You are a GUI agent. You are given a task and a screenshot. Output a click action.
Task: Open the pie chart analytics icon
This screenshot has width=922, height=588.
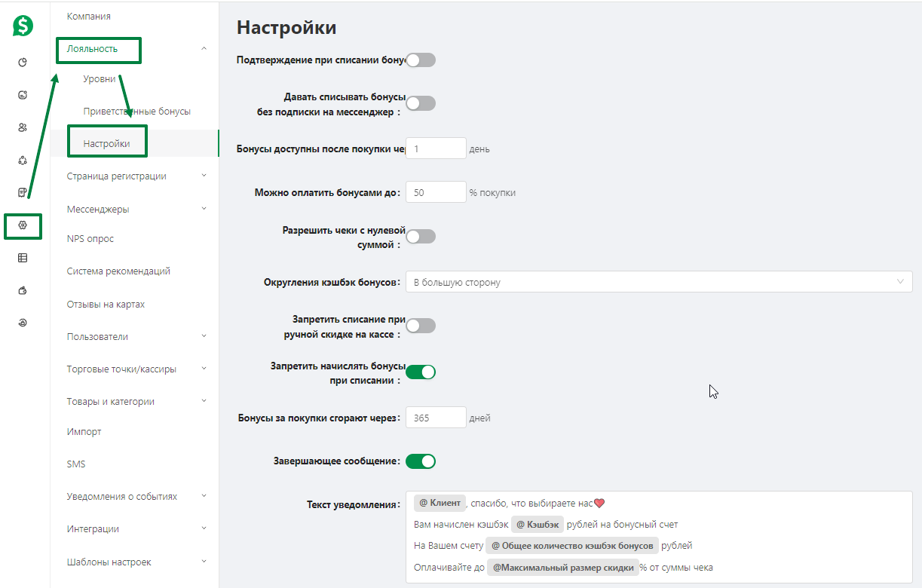pyautogui.click(x=23, y=63)
